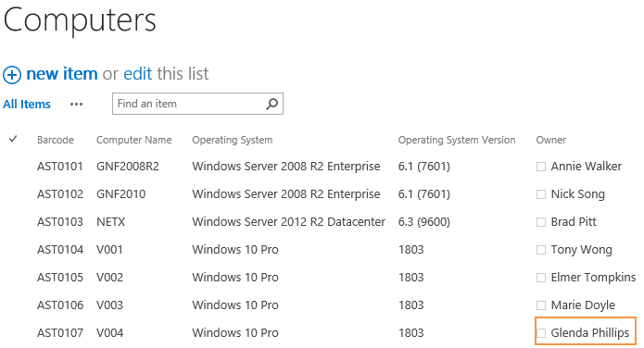Open the Barcode column header menu
The height and width of the screenshot is (348, 644).
56,140
